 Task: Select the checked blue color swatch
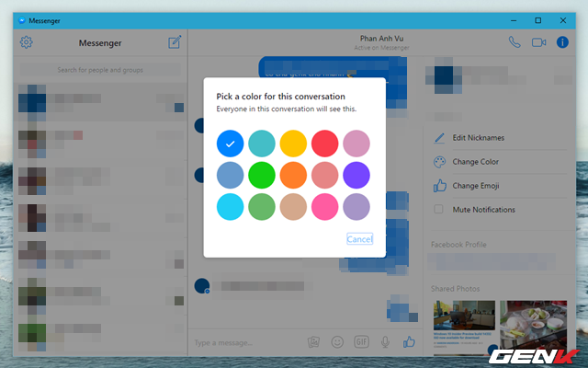pyautogui.click(x=231, y=143)
